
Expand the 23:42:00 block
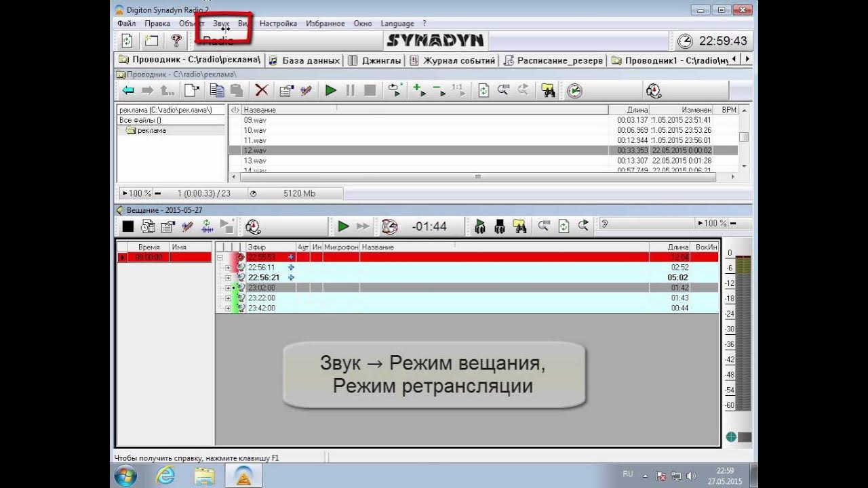click(x=229, y=308)
